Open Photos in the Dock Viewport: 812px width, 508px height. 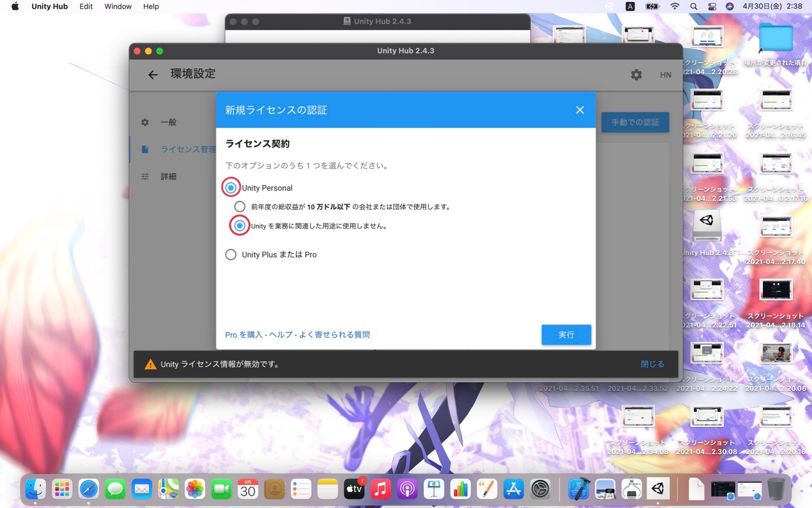click(195, 489)
